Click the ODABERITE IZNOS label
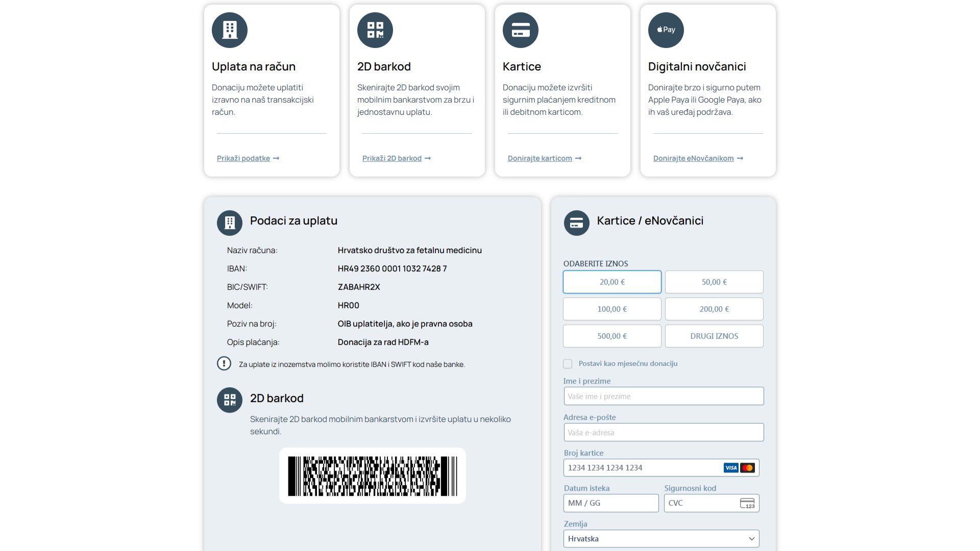 coord(596,264)
